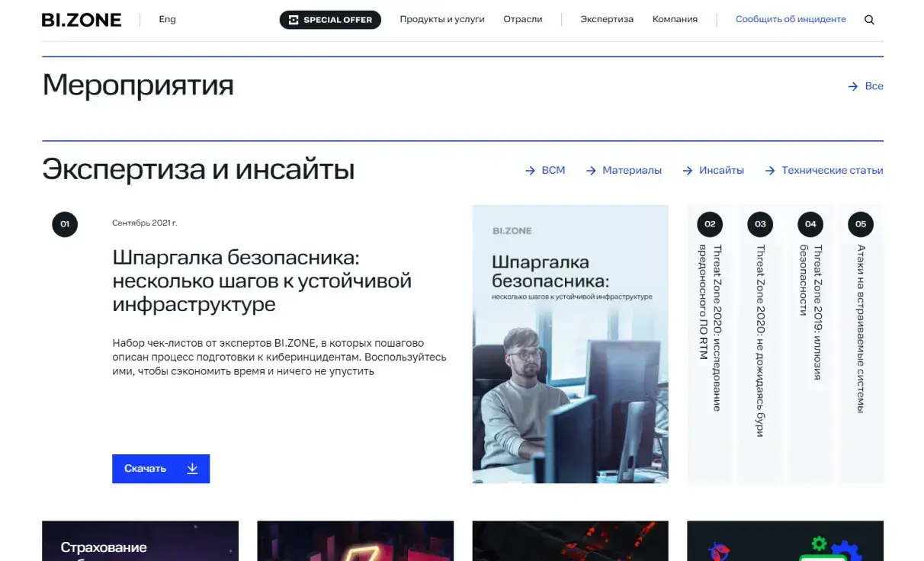Open Отрасли menu

coord(523,19)
